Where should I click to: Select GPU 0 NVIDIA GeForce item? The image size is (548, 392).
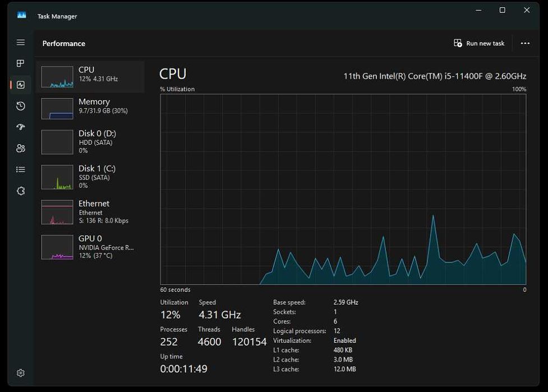click(x=90, y=247)
